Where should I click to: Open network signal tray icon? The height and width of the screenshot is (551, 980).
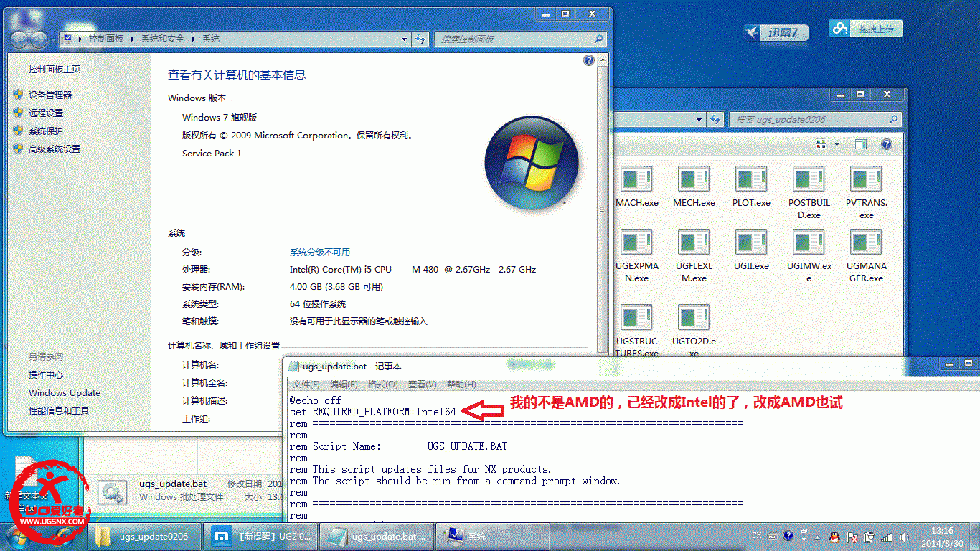click(x=887, y=537)
